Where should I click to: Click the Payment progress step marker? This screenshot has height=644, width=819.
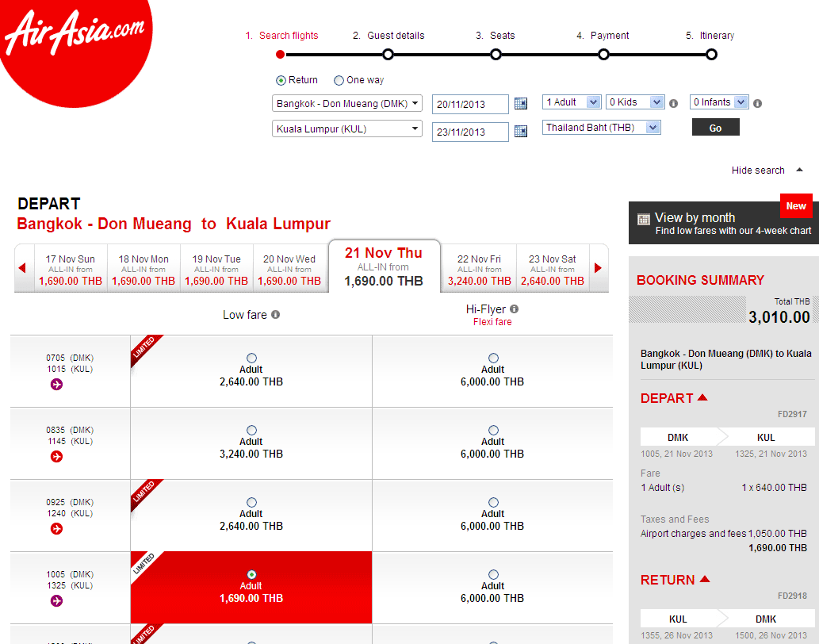(603, 54)
